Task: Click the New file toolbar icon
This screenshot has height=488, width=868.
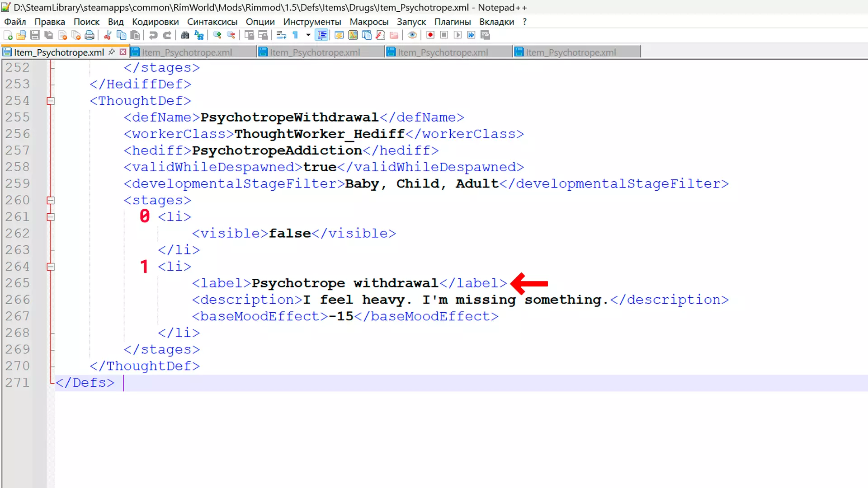Action: click(8, 35)
